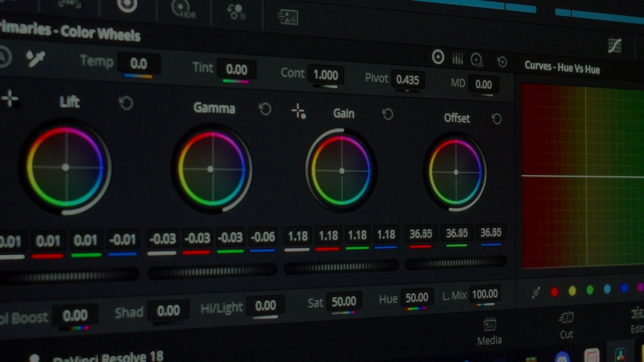Screen dimensions: 644x362
Task: Click the Offset master wheel slider
Action: [x=455, y=263]
